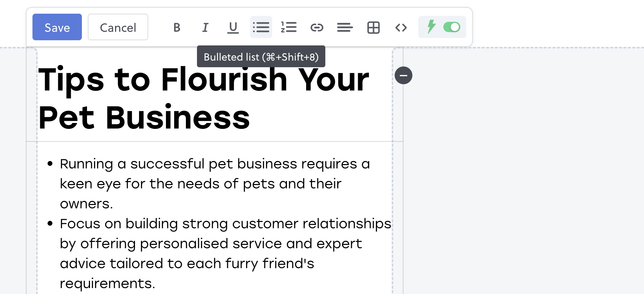Click the bullet text 'Running a successful pet business'
Screen dimensions: 644x294
179,164
